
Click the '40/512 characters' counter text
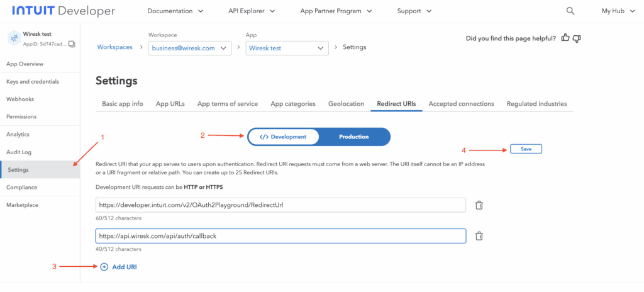coord(118,249)
